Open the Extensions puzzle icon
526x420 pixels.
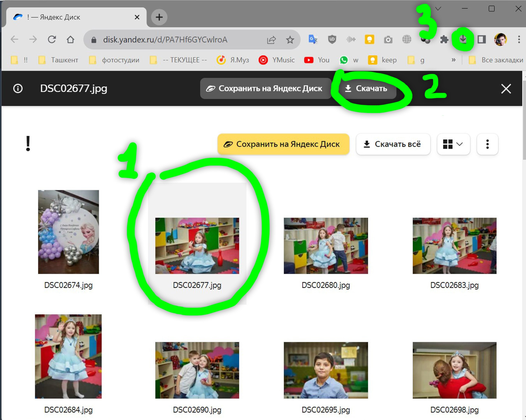tap(444, 39)
